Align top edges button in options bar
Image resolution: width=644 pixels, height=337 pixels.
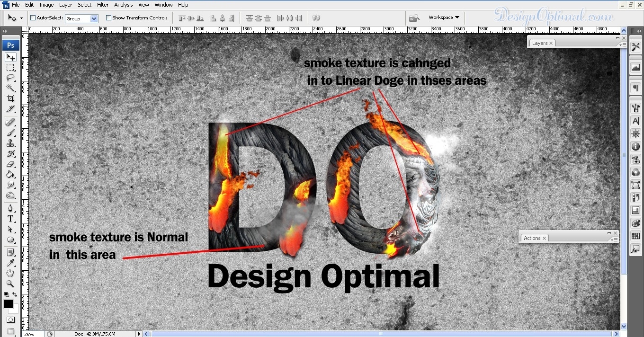pyautogui.click(x=182, y=18)
